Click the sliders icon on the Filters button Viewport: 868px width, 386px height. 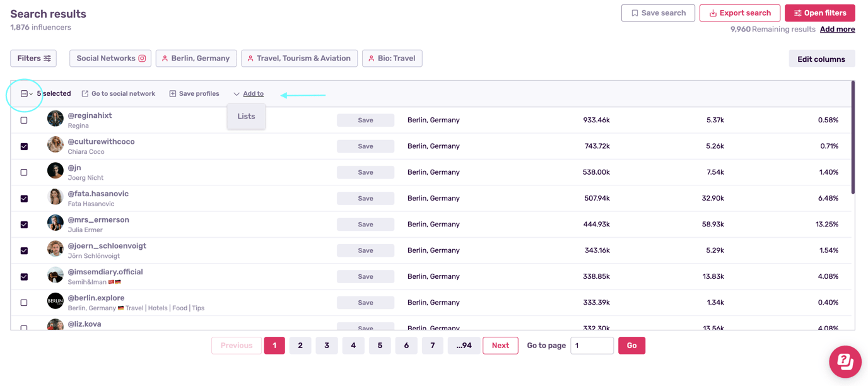tap(46, 58)
